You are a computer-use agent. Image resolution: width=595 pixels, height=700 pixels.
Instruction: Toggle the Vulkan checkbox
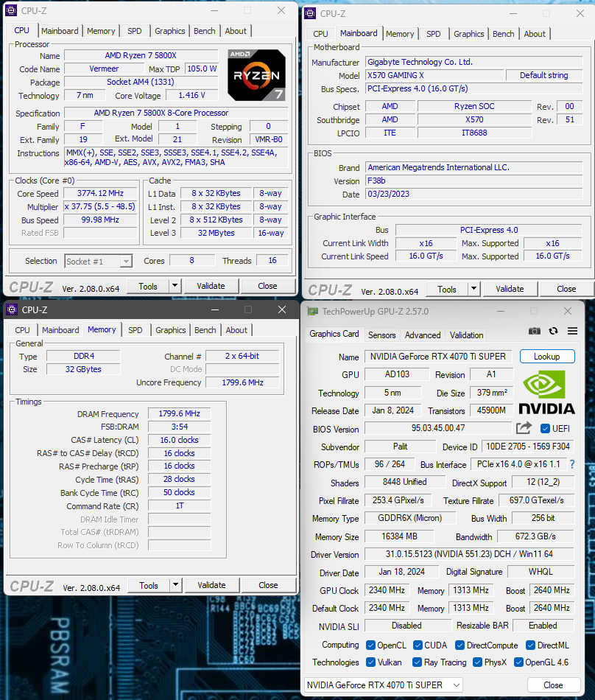[x=370, y=662]
